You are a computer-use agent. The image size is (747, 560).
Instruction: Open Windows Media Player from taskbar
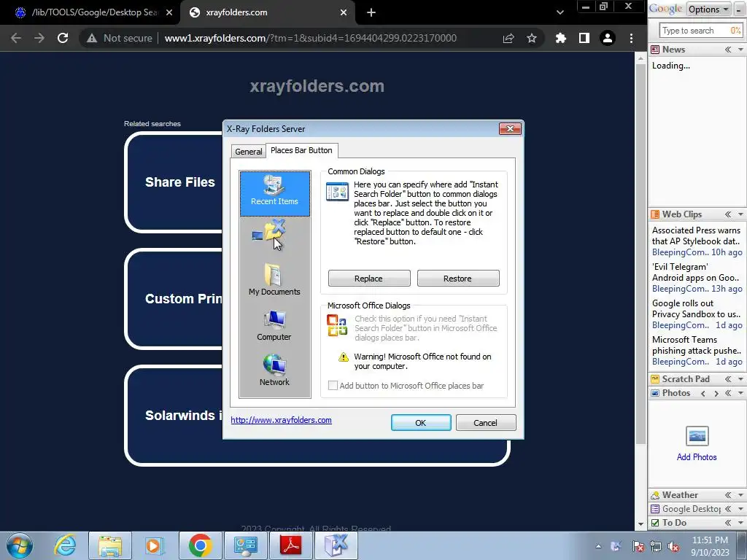point(155,545)
